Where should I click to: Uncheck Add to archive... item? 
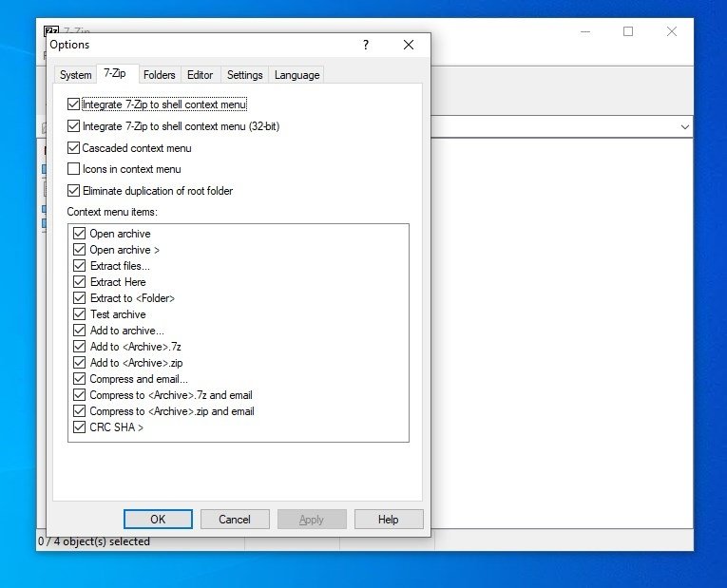coord(79,331)
